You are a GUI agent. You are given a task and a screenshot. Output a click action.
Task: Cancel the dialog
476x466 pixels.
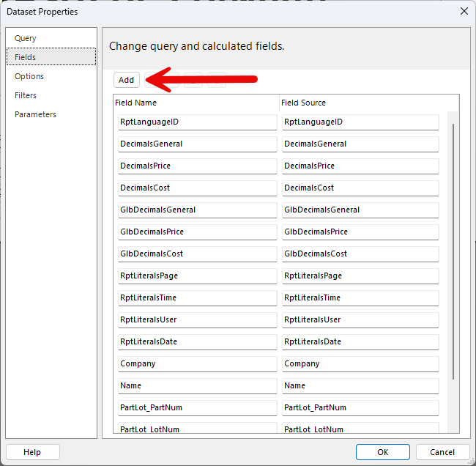[442, 452]
